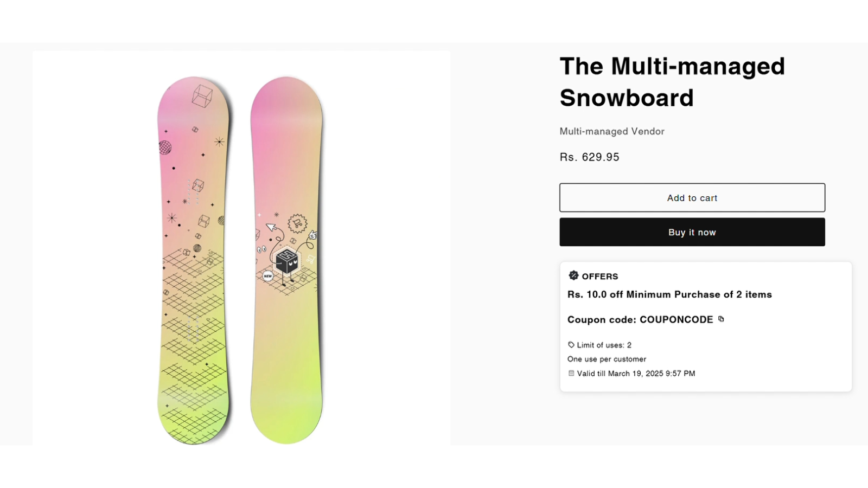The image size is (868, 488).
Task: Click the tag icon next to Limit of uses
Action: [x=571, y=345]
